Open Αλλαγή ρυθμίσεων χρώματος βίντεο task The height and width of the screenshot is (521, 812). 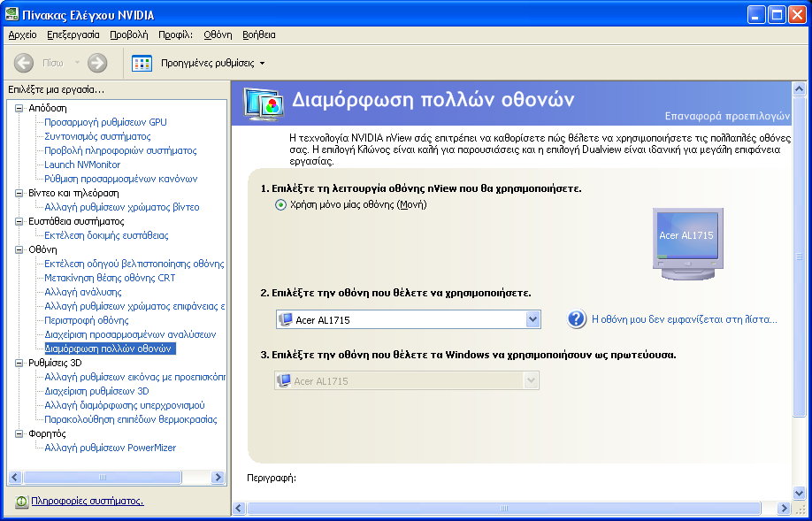coord(122,207)
